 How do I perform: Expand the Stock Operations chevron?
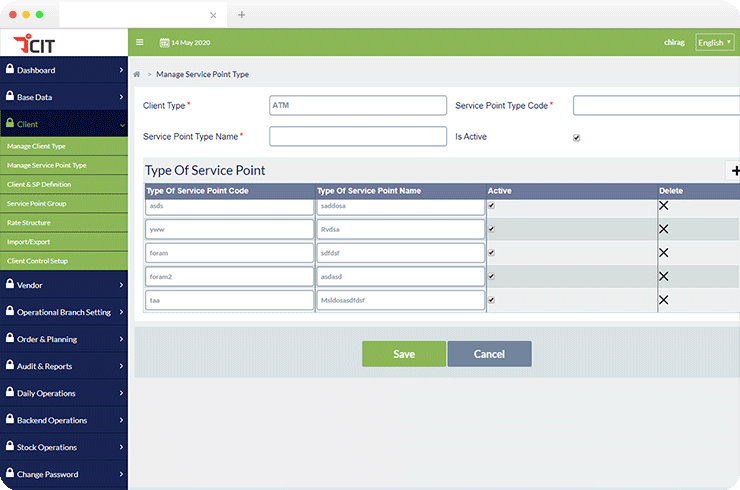point(121,447)
